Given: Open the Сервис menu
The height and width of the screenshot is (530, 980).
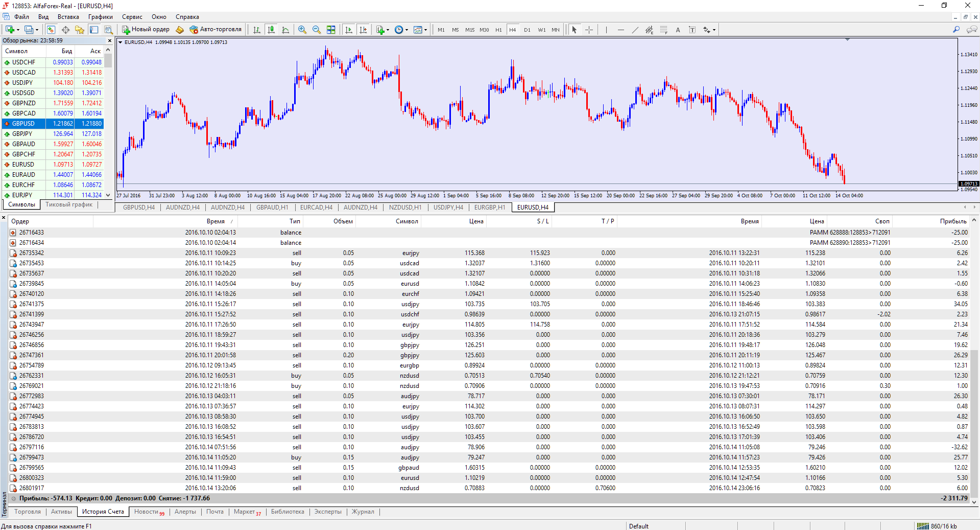Looking at the screenshot, I should (132, 17).
